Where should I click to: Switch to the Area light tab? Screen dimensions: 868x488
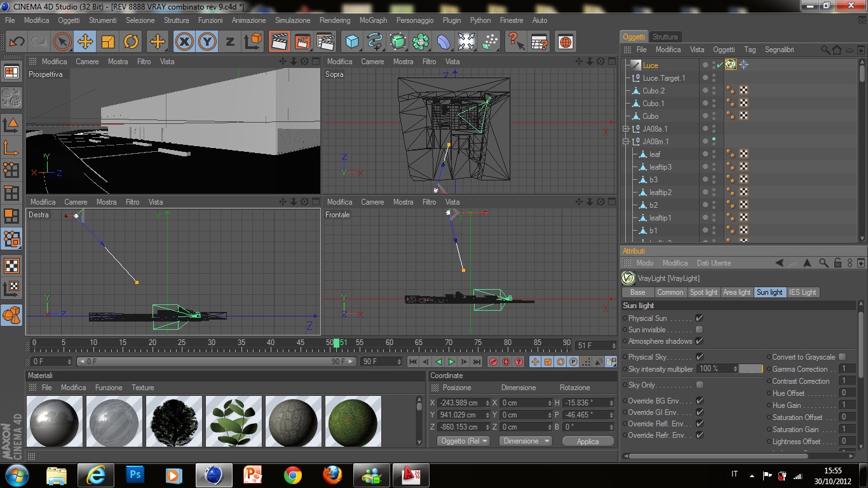coord(736,292)
